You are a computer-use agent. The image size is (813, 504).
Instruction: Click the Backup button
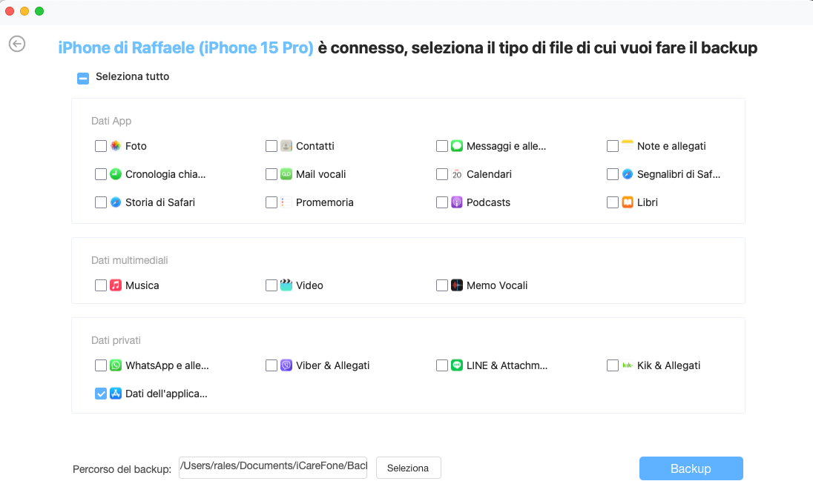point(690,468)
